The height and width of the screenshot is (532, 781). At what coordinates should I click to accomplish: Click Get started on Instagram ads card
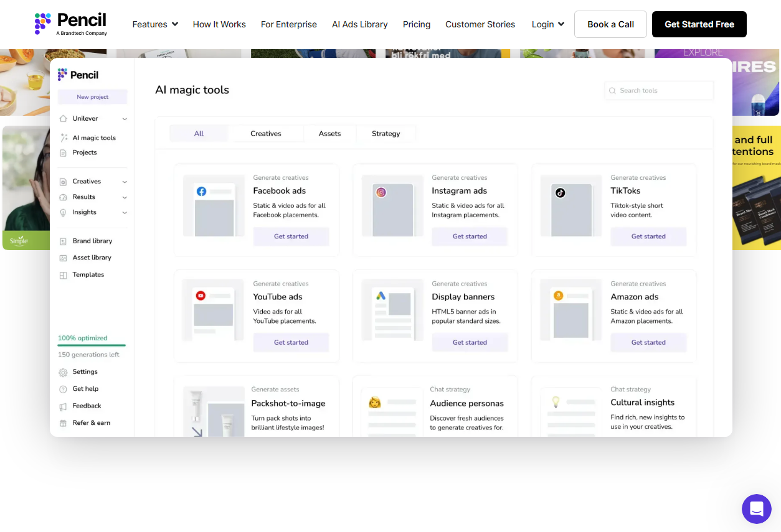(x=470, y=236)
